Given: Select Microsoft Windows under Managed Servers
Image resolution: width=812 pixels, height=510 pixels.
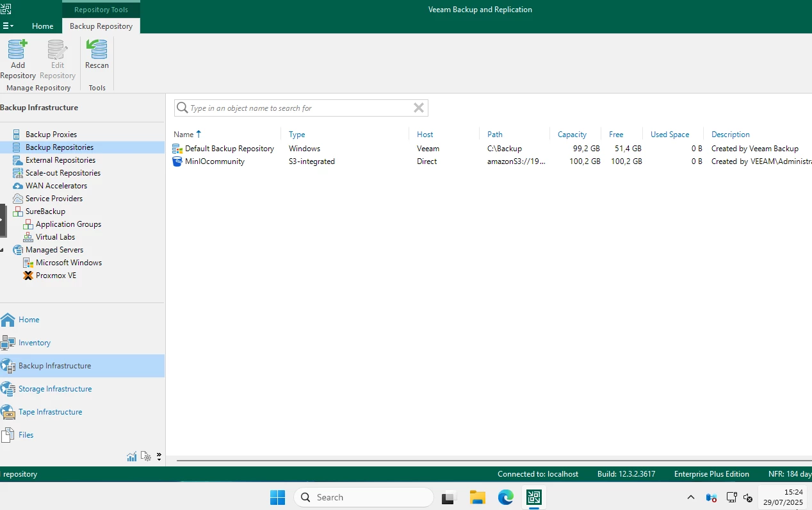Looking at the screenshot, I should 69,263.
